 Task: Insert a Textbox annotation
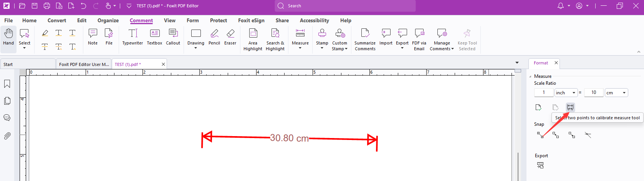click(155, 37)
